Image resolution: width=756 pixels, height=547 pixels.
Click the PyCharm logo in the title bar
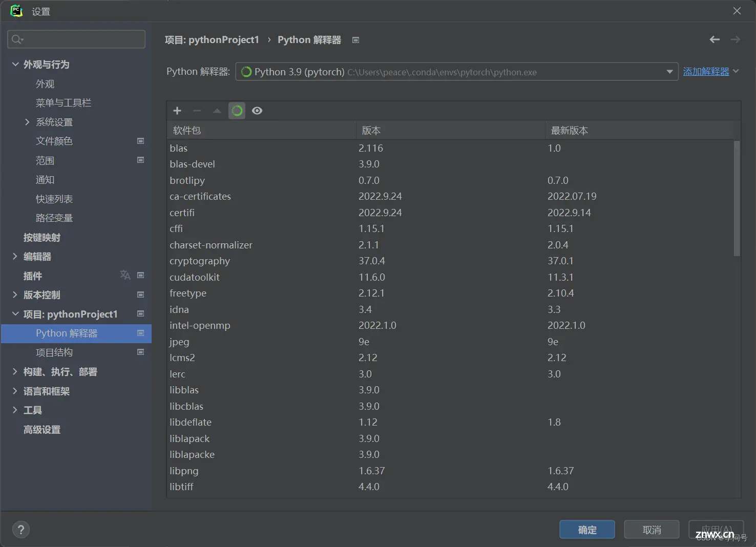pos(16,11)
